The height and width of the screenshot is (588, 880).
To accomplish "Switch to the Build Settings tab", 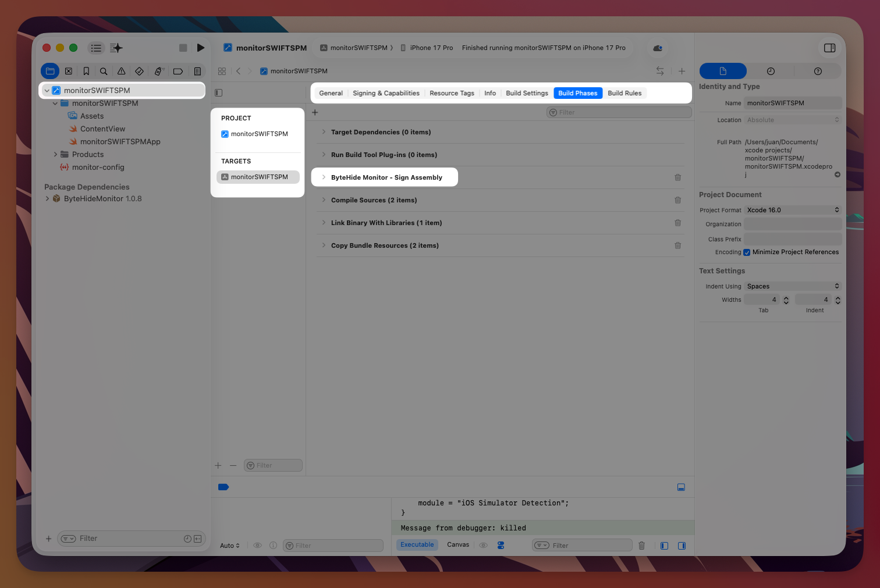I will tap(527, 93).
